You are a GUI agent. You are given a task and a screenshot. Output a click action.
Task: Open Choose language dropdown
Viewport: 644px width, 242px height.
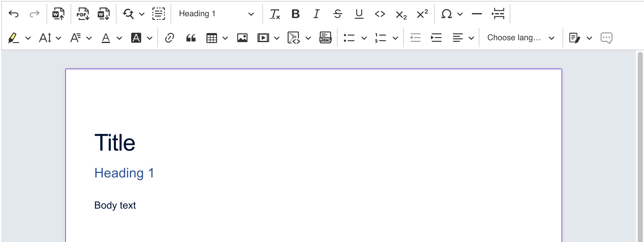click(521, 38)
